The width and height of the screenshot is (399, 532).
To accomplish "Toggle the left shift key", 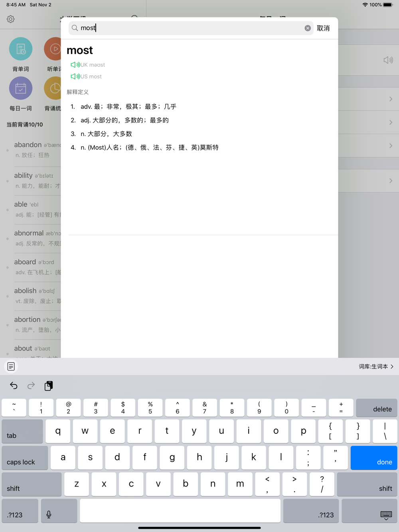I will click(x=32, y=484).
